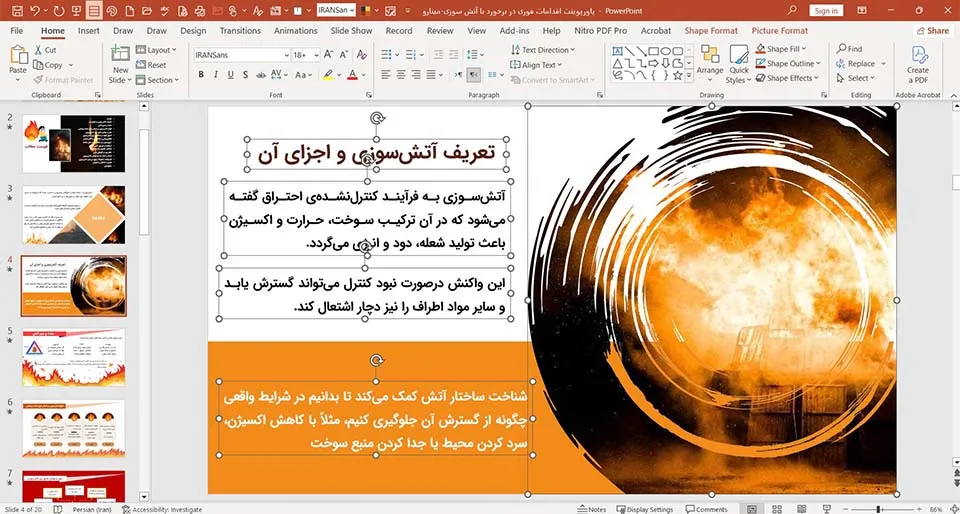Click the zoom slider handle
Viewport: 960px width, 514px height.
[878, 509]
